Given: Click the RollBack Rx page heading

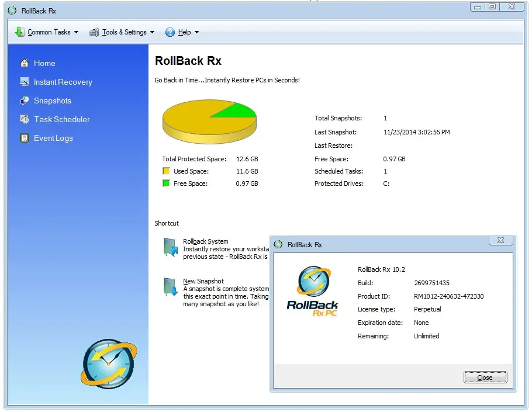Looking at the screenshot, I should pyautogui.click(x=188, y=61).
